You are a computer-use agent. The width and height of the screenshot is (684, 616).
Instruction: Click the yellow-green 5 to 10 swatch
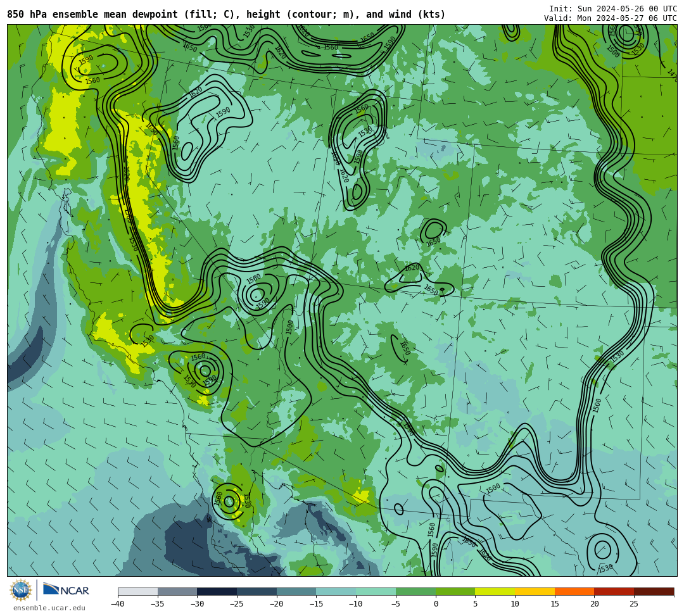click(x=495, y=591)
